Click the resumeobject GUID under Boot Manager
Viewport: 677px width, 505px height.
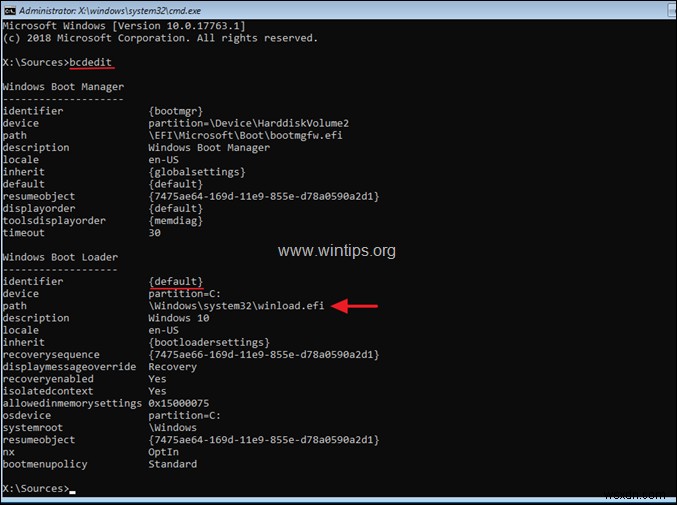(264, 196)
